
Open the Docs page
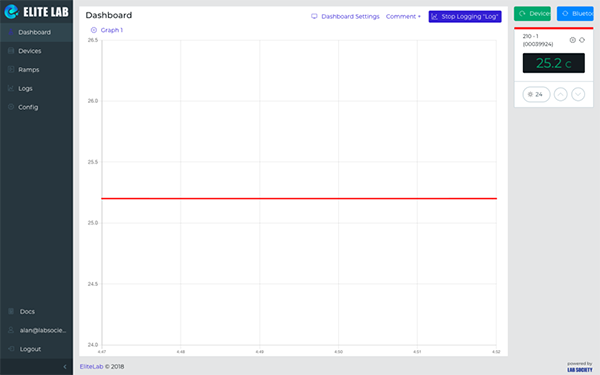36,311
